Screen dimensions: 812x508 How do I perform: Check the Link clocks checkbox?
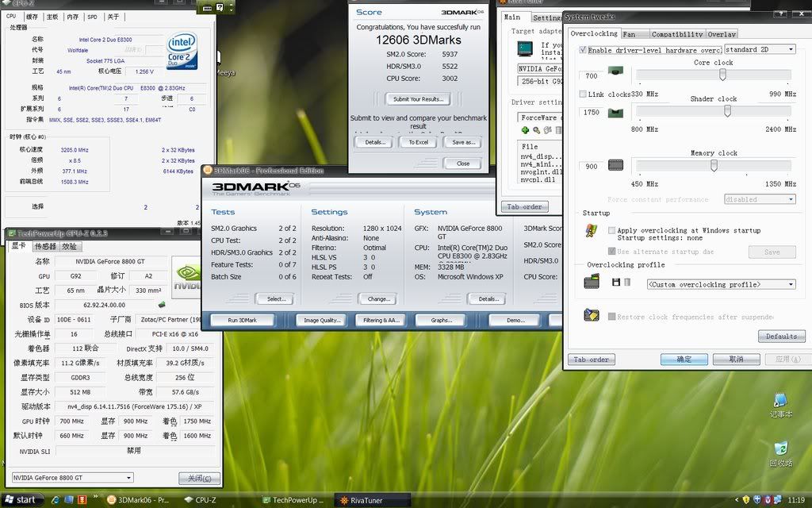583,94
